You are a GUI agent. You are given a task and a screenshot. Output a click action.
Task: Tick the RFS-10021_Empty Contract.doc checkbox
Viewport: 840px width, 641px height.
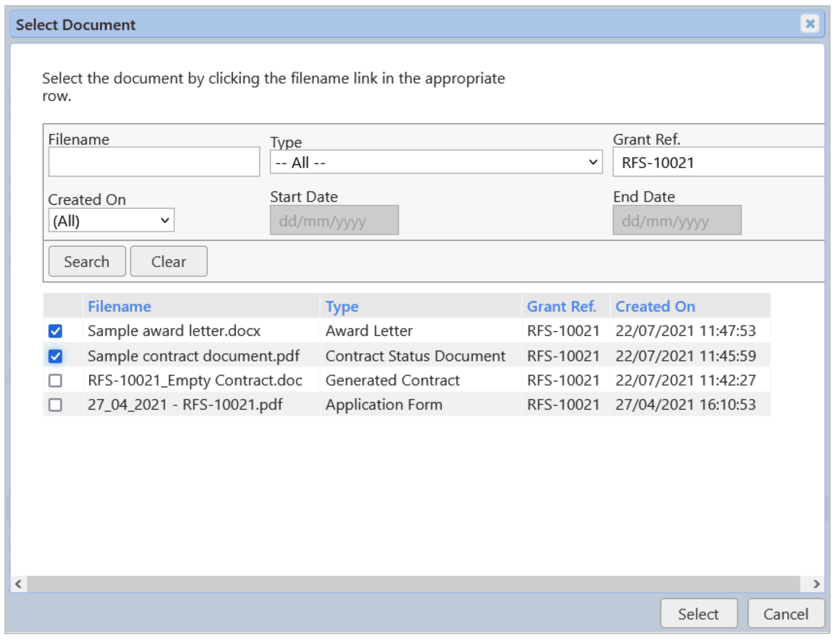coord(55,381)
